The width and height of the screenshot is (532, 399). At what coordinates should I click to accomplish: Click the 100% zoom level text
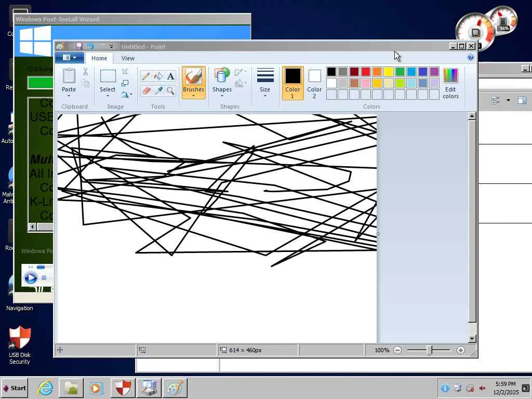click(x=382, y=350)
